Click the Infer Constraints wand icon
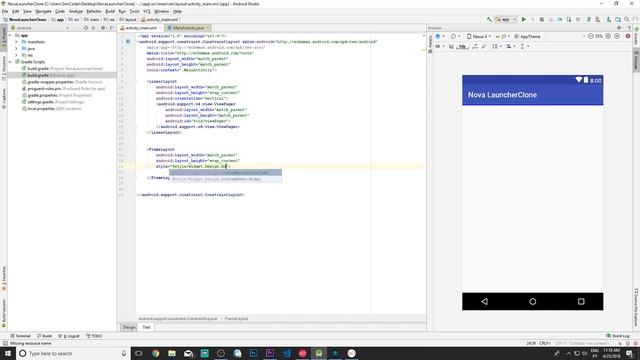The height and width of the screenshot is (360, 640). (484, 47)
